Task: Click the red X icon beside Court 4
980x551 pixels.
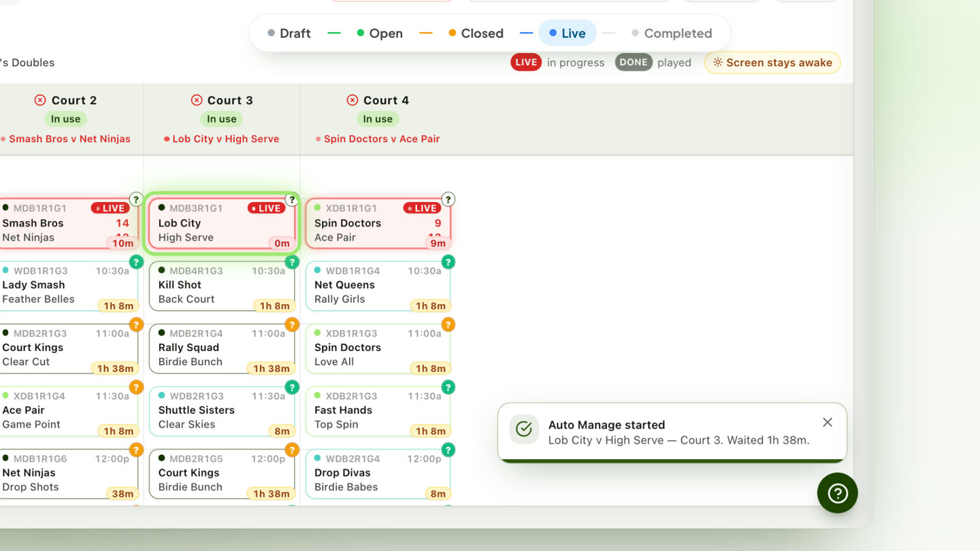Action: coord(353,100)
